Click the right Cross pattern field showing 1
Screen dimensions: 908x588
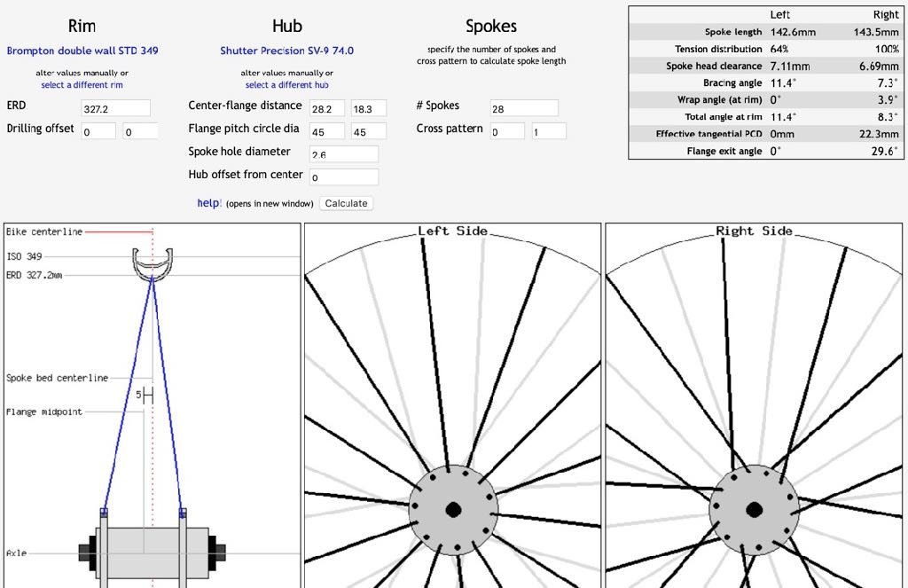click(x=548, y=131)
